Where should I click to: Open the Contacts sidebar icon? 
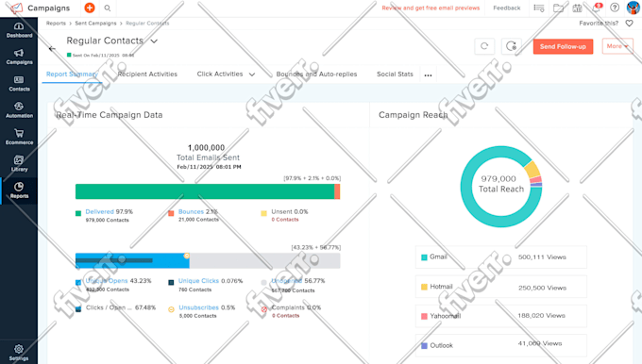19,83
